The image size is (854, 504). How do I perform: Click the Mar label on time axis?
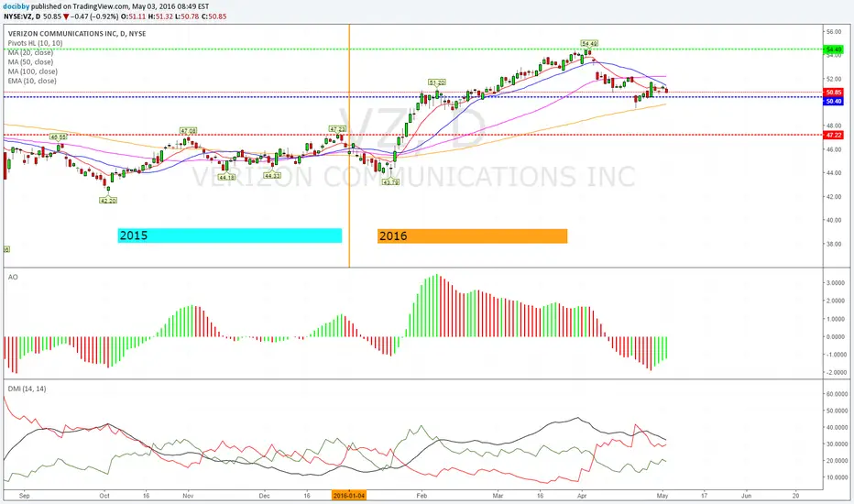pyautogui.click(x=498, y=496)
